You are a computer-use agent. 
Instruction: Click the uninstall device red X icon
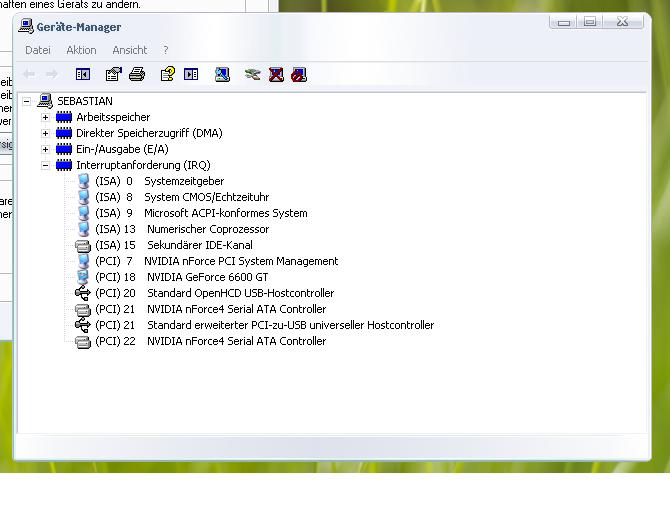[276, 75]
